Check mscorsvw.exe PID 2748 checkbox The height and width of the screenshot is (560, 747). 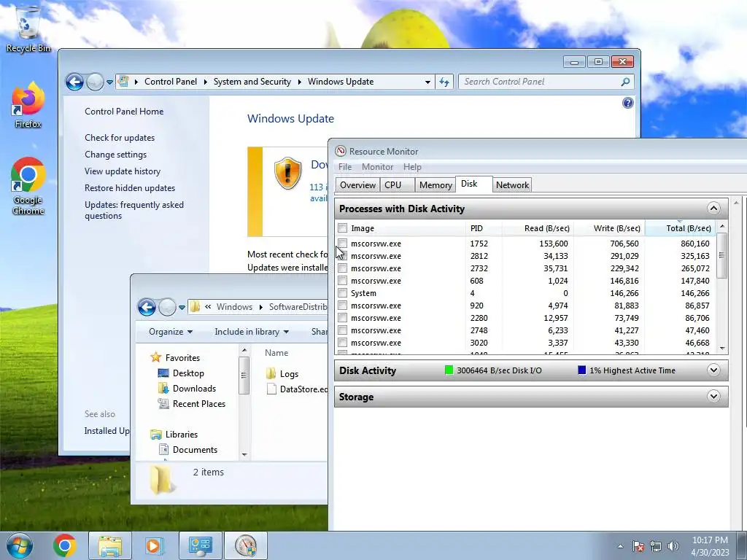(343, 330)
